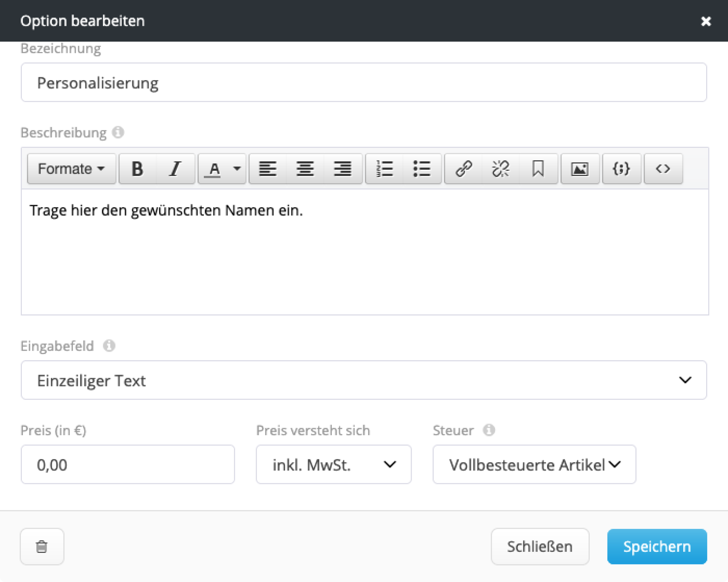The image size is (728, 582).
Task: Insert a numbered list
Action: point(385,169)
